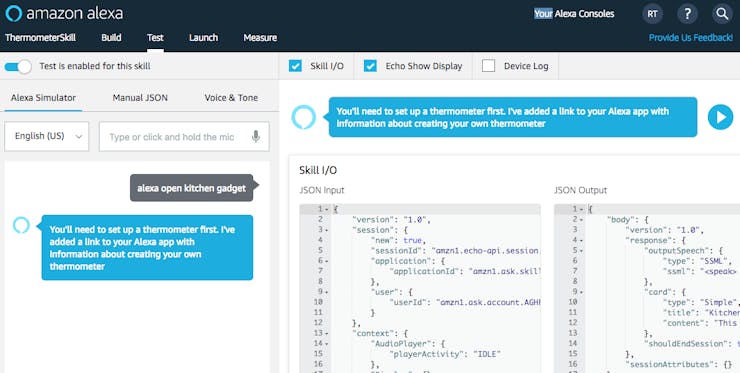Image resolution: width=740 pixels, height=373 pixels.
Task: Collapse the body fold arrow in JSON Output
Action: click(x=581, y=220)
